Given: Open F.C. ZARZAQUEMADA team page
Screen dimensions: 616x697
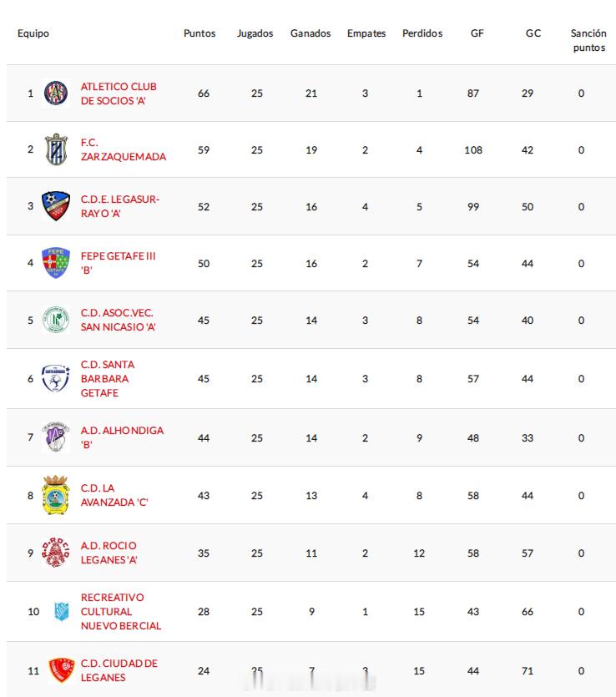Looking at the screenshot, I should coord(123,149).
